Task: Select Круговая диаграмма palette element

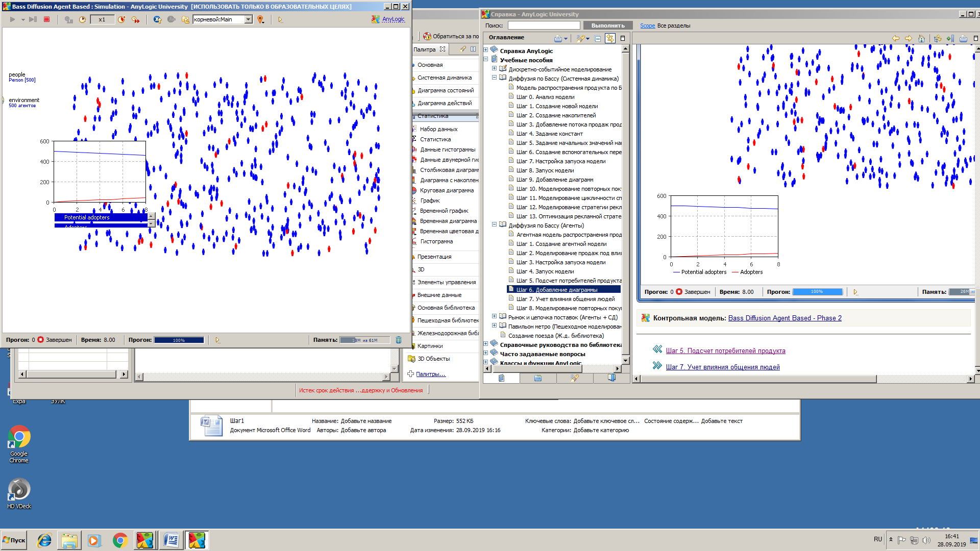Action: click(x=447, y=190)
